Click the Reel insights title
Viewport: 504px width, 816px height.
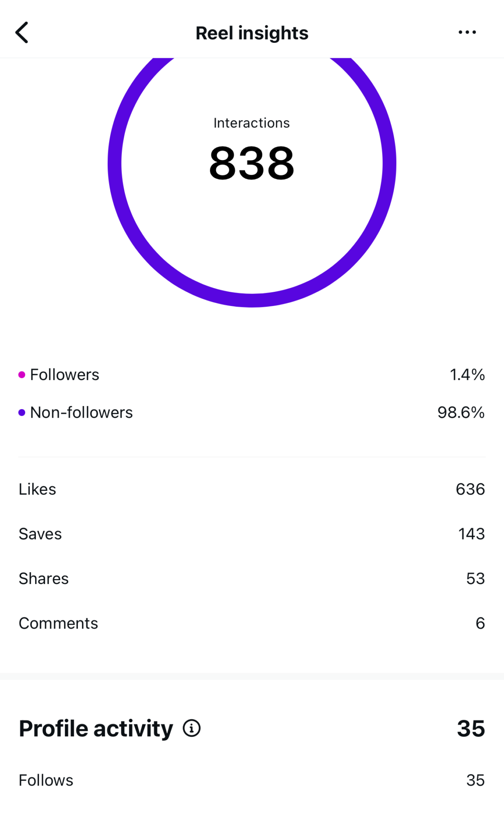252,33
